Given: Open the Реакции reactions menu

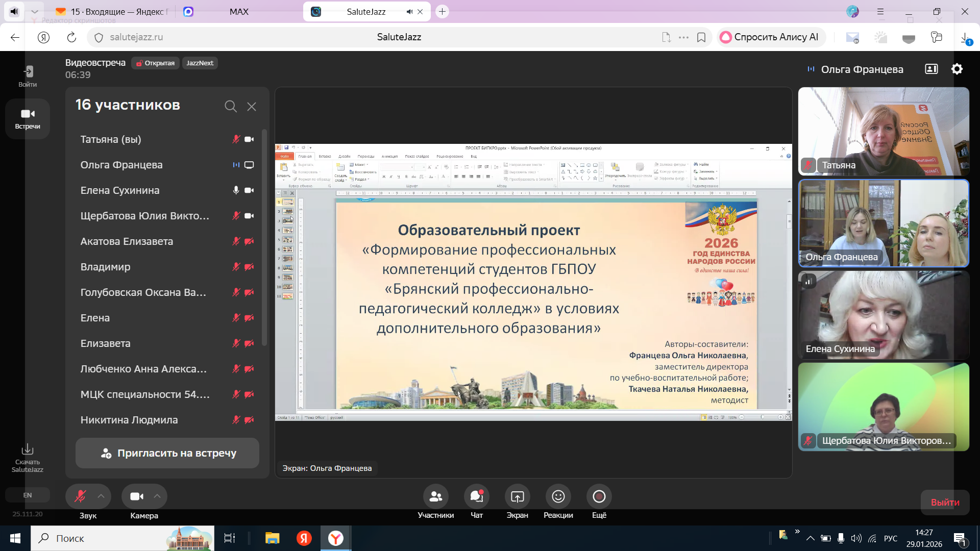Looking at the screenshot, I should coord(558,496).
